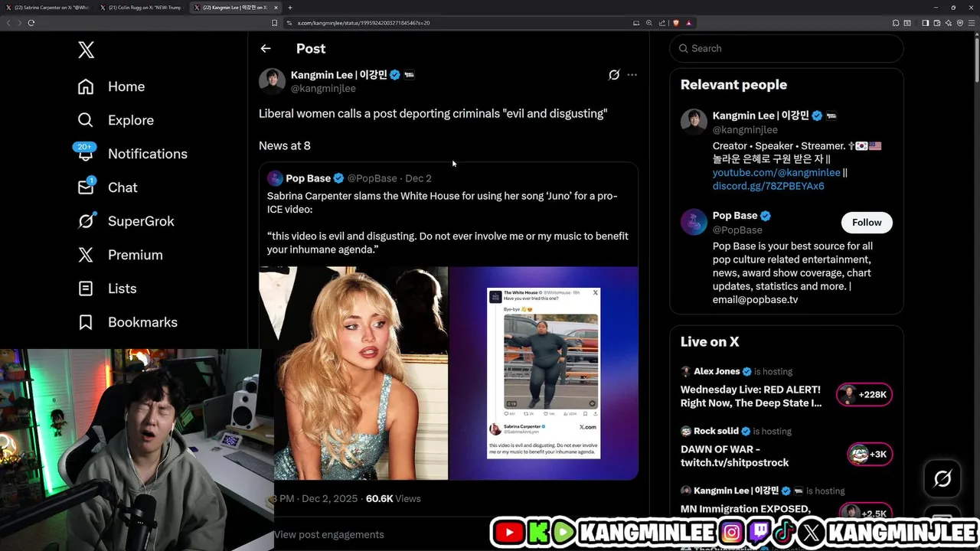980x551 pixels.
Task: Toggle the browser sidebar panel icon
Action: pos(925,23)
